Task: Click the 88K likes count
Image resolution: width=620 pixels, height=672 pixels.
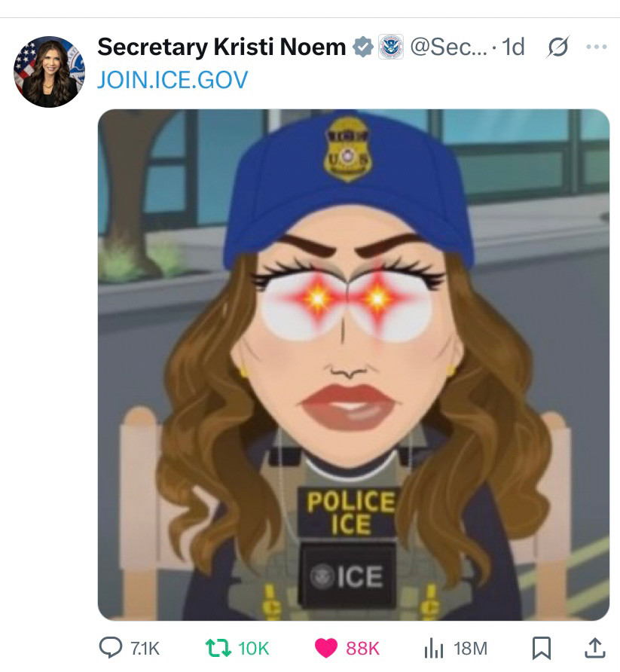Action: [x=362, y=649]
